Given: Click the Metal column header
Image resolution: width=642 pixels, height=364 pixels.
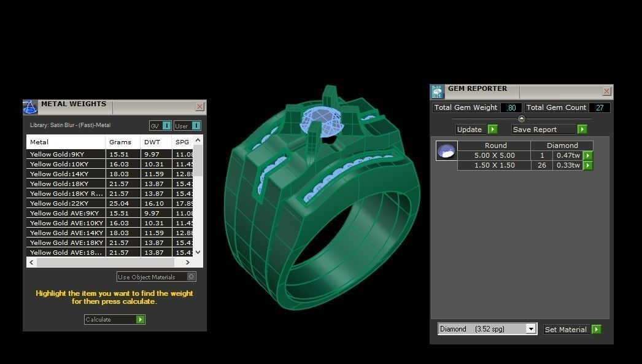Looking at the screenshot, I should 66,142.
